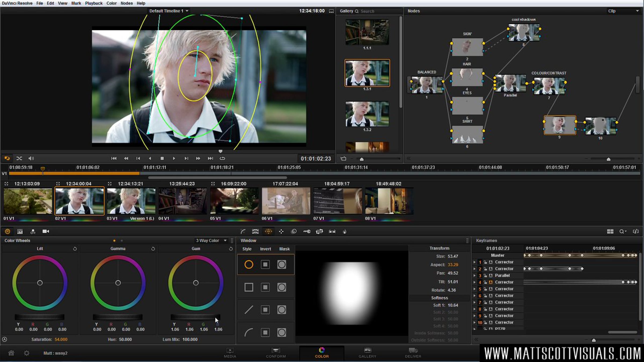Open the Tracker palette icon
The image size is (644, 362).
[281, 231]
